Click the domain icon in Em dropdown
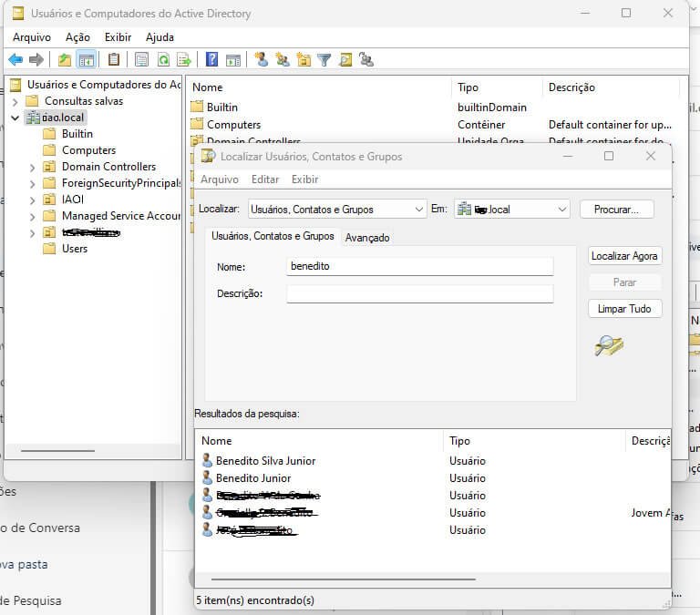Screen dimensions: 700x615 [x=464, y=209]
